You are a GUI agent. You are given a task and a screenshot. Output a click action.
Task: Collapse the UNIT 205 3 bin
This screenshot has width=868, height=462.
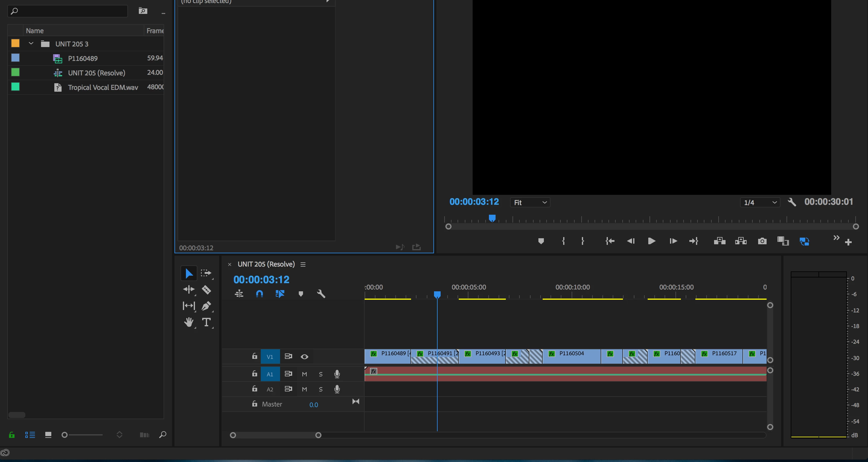(x=31, y=43)
